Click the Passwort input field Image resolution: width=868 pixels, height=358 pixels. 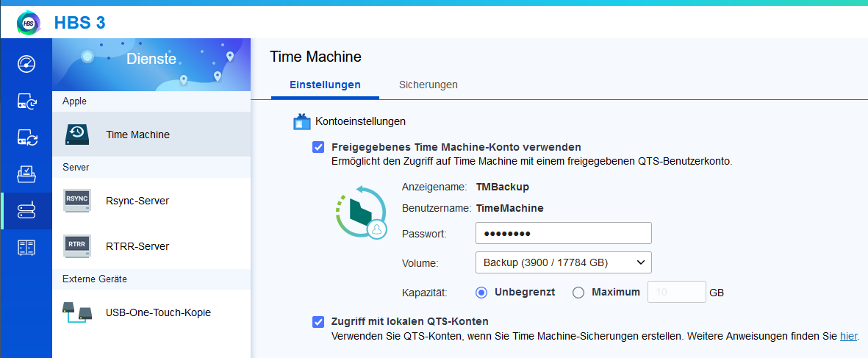coord(564,234)
